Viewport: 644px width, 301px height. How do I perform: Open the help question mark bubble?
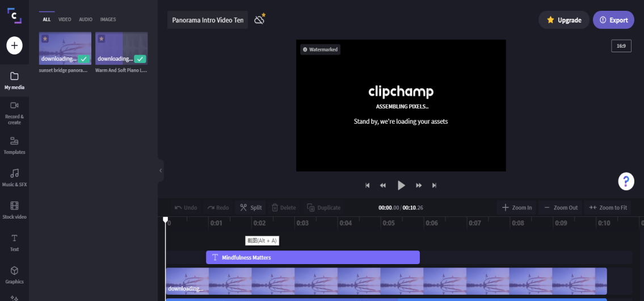point(626,181)
